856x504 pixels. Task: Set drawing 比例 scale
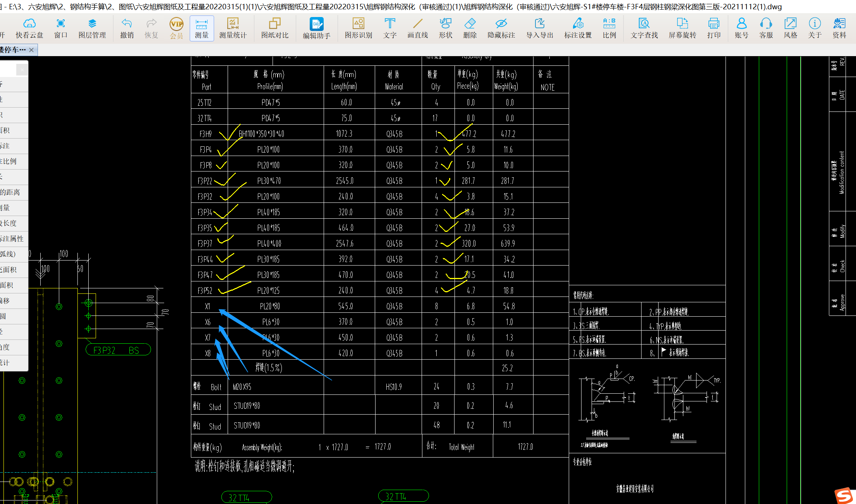609,28
